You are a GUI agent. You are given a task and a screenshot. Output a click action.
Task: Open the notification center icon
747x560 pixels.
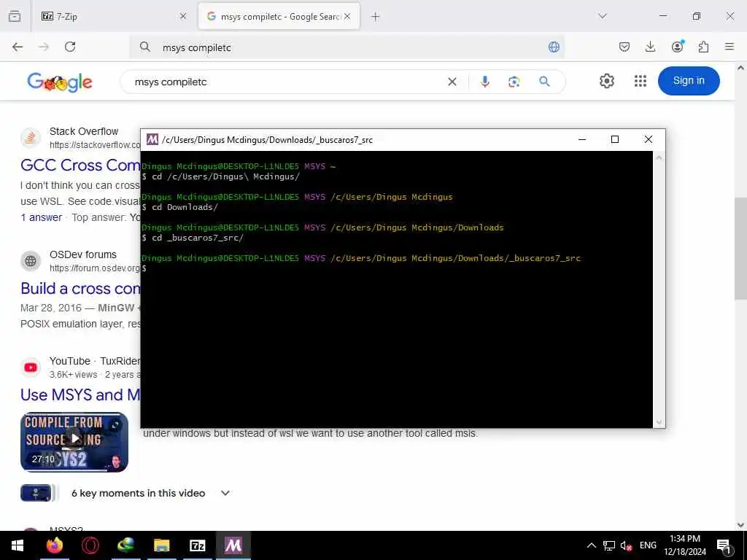[724, 546]
